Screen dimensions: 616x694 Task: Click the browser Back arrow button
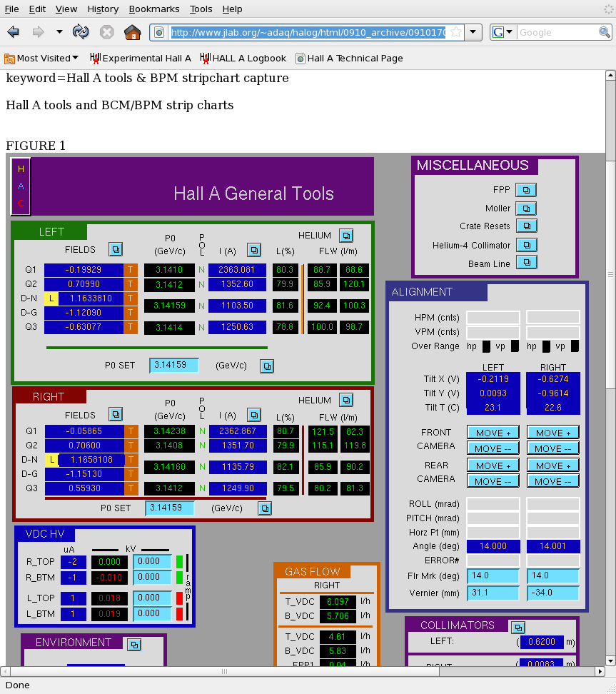(x=14, y=32)
